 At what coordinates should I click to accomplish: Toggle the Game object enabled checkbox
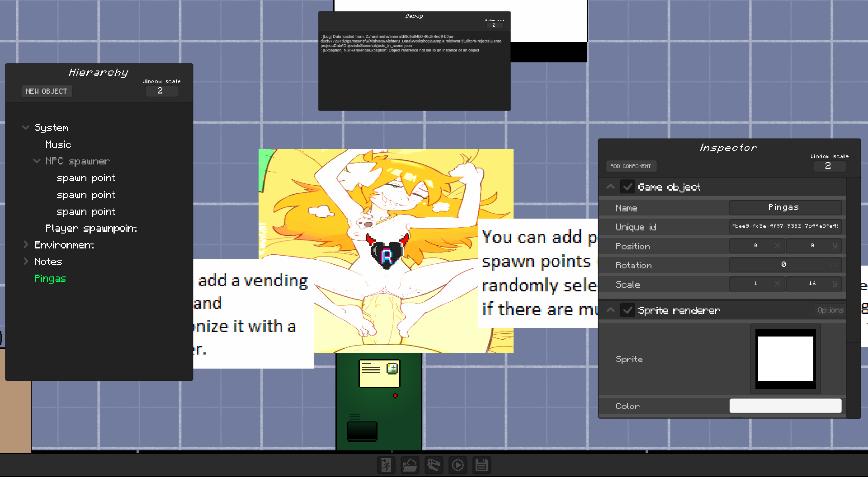627,187
